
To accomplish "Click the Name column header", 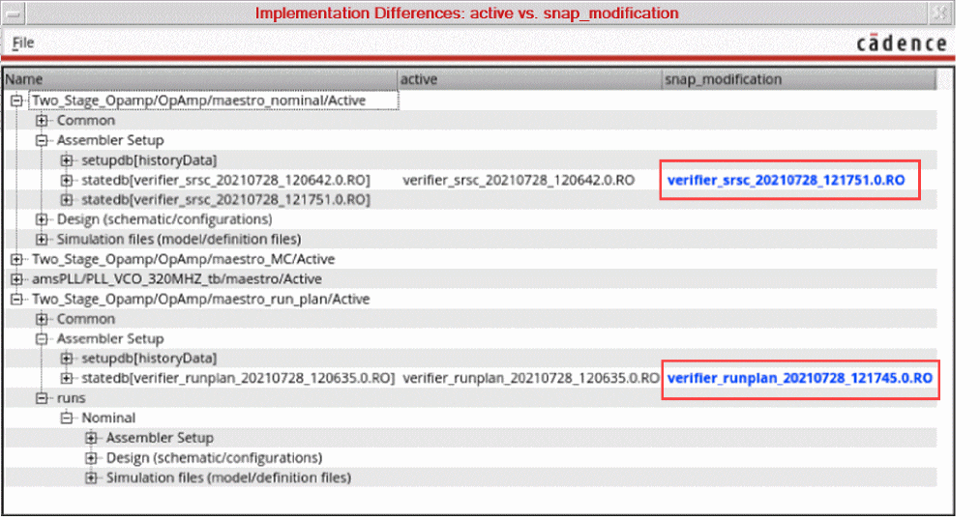I will click(200, 79).
